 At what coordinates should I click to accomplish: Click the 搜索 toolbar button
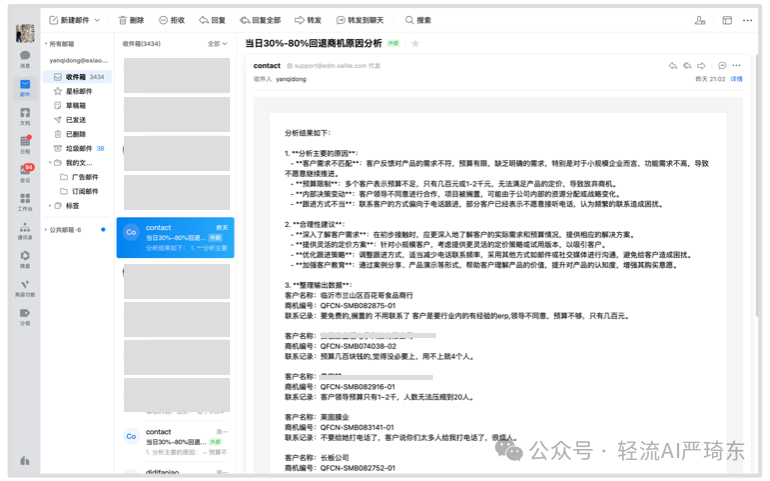pyautogui.click(x=418, y=20)
